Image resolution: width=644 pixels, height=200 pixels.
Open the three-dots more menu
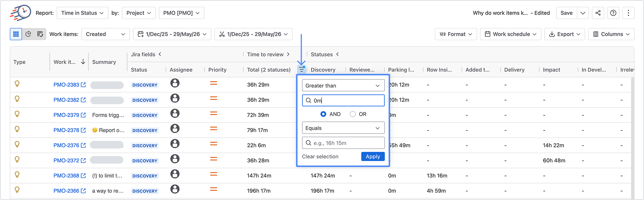click(x=628, y=13)
